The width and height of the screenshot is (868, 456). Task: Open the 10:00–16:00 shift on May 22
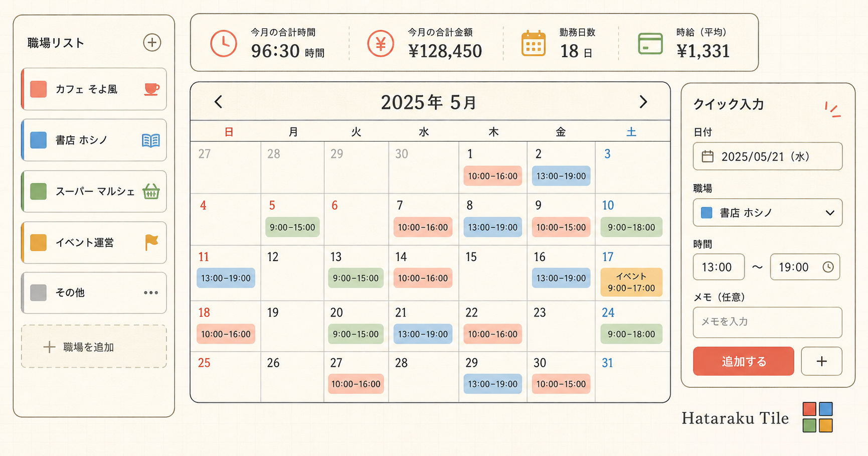click(x=492, y=334)
